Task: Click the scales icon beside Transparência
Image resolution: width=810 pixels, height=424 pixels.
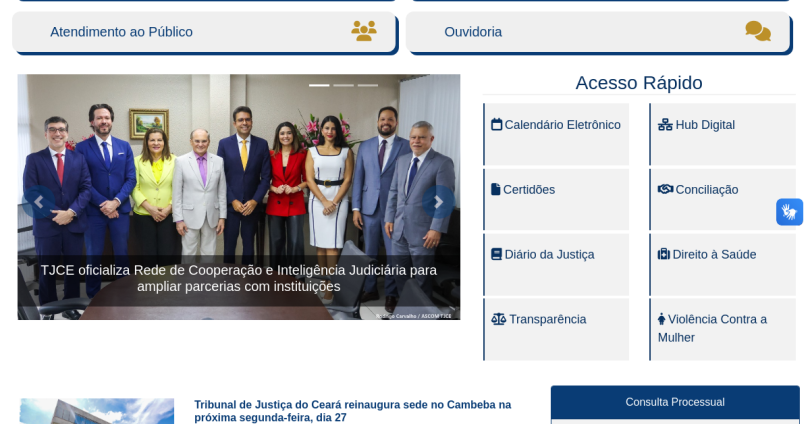Action: (x=499, y=319)
